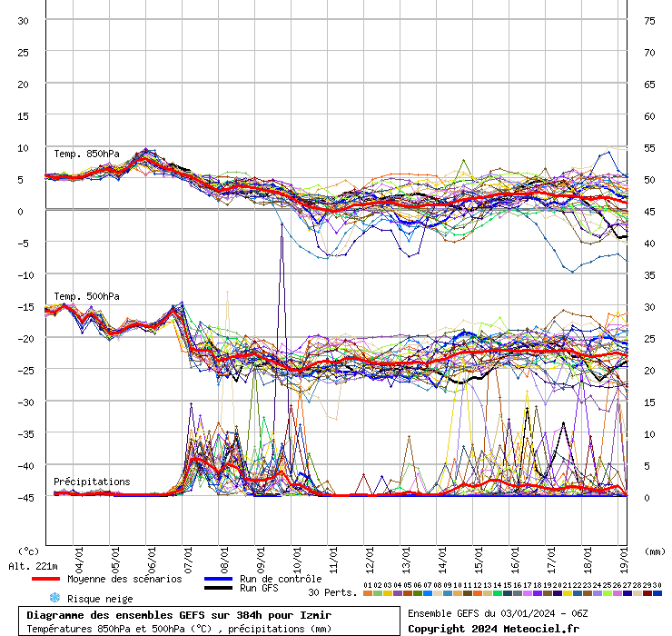This screenshot has height=636, width=672.
Task: Select perturbation 21 yellow color swatch
Action: [568, 593]
